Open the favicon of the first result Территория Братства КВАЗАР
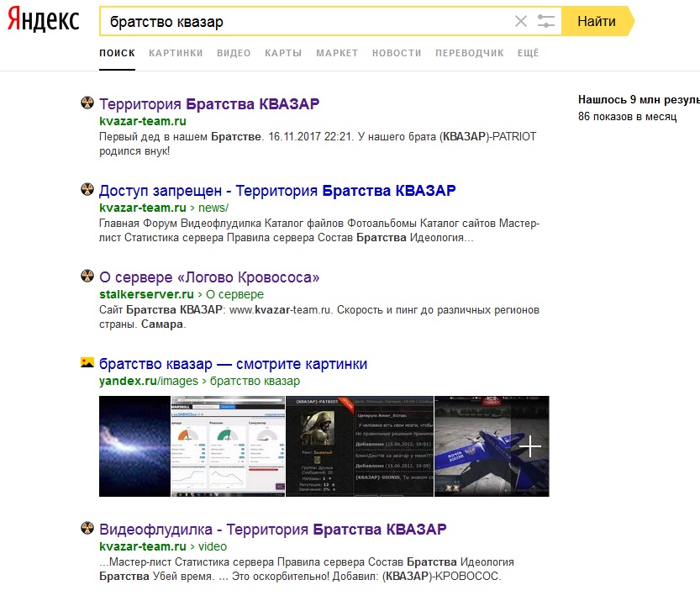This screenshot has width=700, height=601. [87, 103]
